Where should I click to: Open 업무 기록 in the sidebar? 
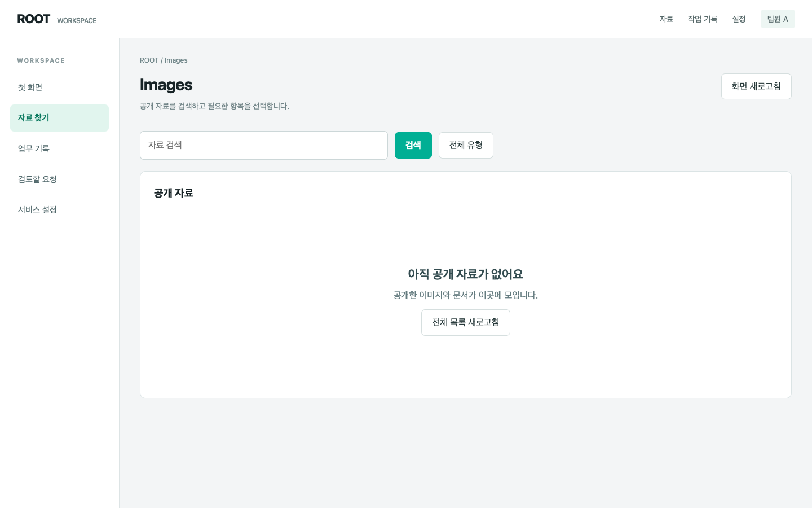[59, 148]
